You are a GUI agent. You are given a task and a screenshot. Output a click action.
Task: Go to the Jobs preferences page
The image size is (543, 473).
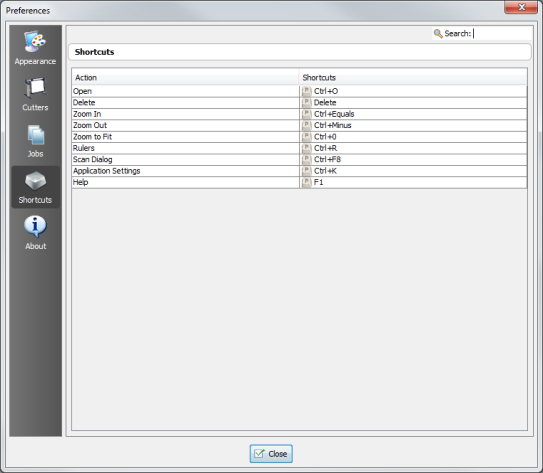coord(35,141)
